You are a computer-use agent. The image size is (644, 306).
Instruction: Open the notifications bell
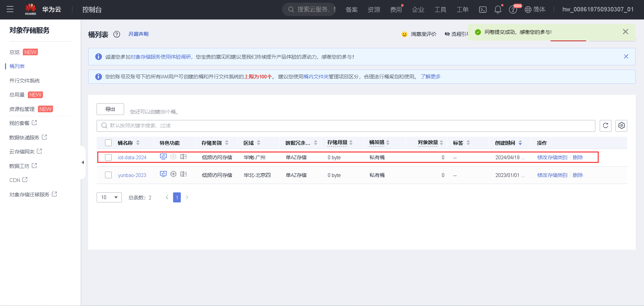pyautogui.click(x=498, y=9)
